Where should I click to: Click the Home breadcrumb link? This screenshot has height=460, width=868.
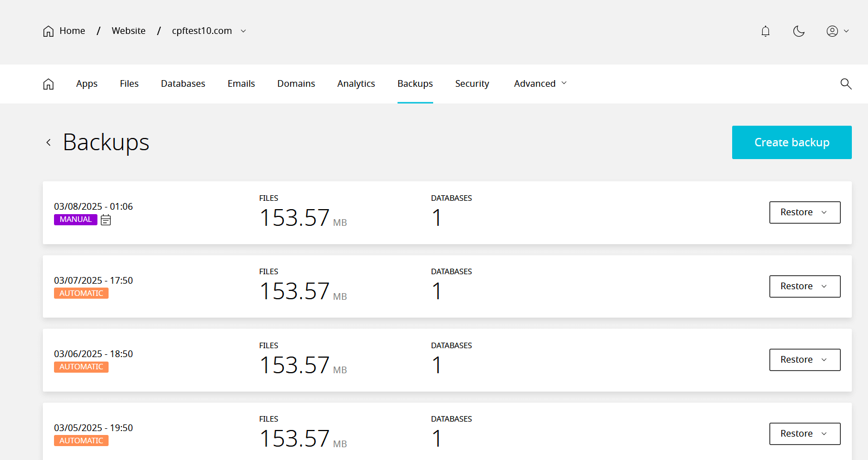tap(65, 31)
